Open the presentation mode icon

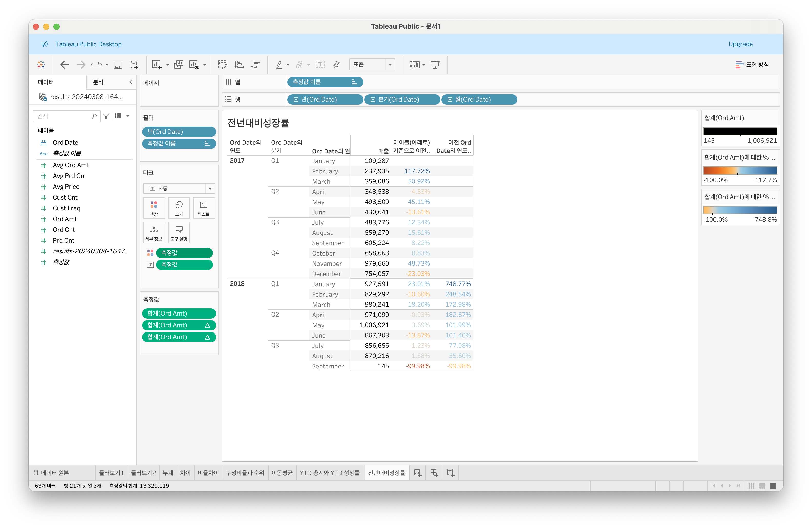[435, 64]
